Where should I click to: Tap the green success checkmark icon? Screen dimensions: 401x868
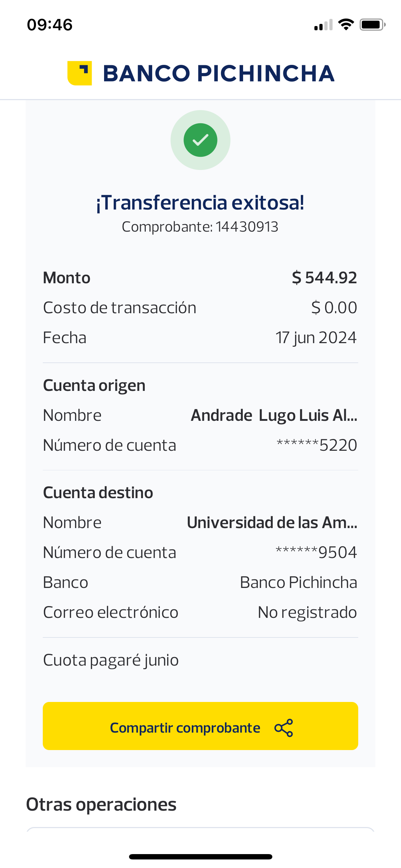tap(200, 140)
